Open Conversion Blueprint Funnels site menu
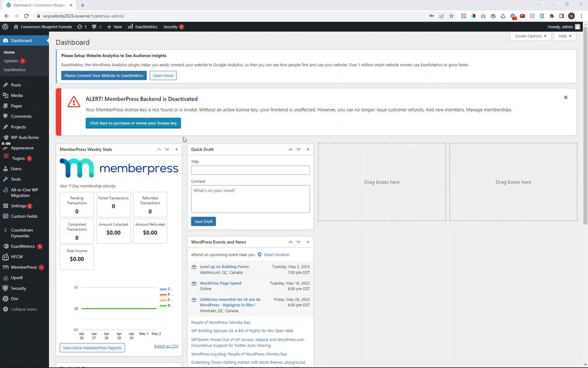 (x=43, y=27)
